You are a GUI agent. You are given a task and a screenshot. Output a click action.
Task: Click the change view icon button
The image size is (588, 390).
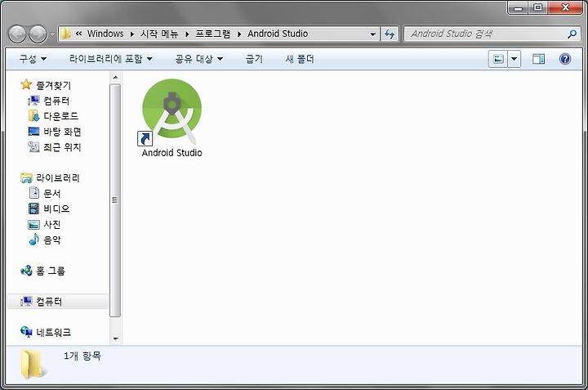[498, 59]
